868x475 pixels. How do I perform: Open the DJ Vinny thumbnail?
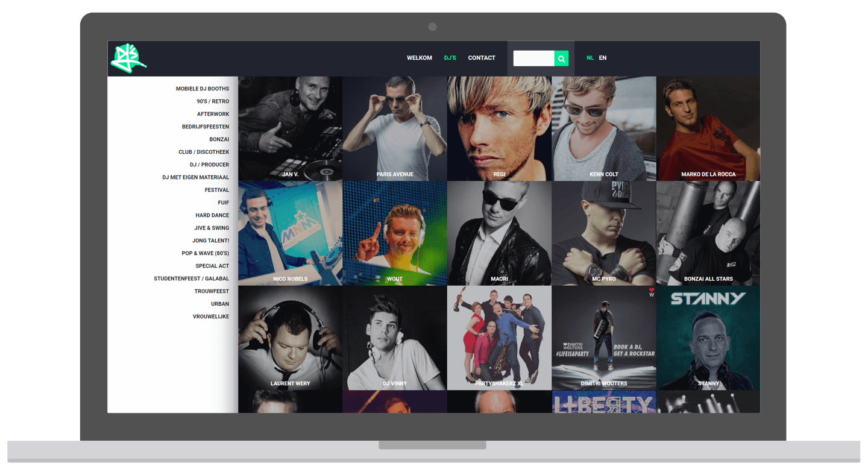(x=395, y=338)
